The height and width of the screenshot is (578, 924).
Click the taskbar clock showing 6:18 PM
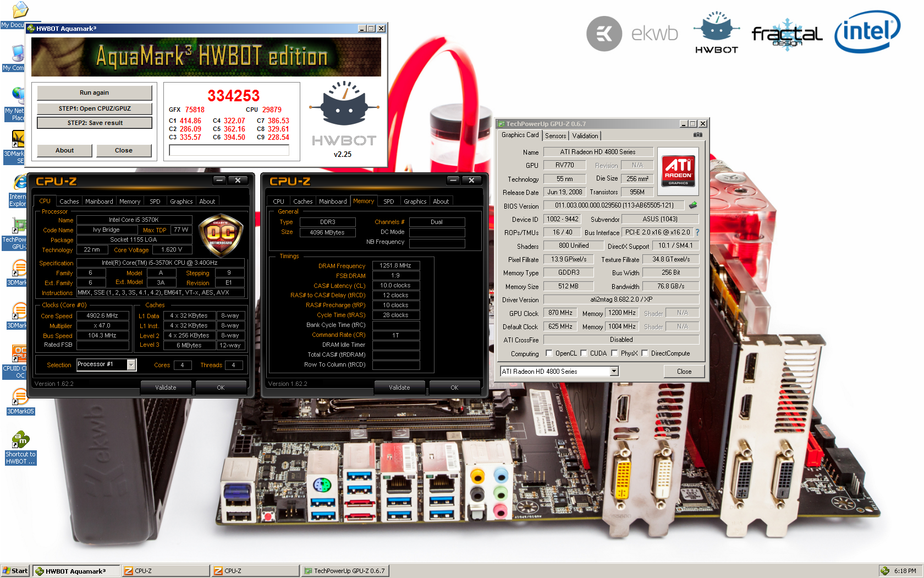905,571
